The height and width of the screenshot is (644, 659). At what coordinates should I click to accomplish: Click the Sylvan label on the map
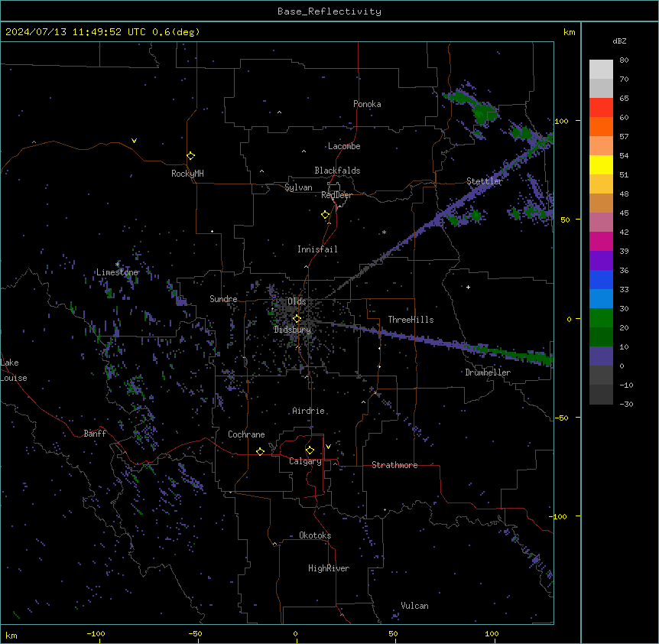(298, 187)
